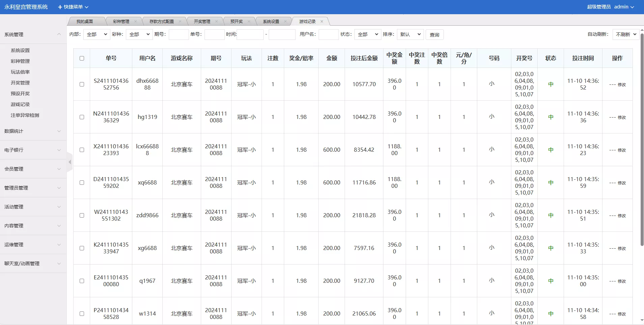This screenshot has width=644, height=325.
Task: Select 玩法倍率 in the sidebar
Action: tap(20, 72)
